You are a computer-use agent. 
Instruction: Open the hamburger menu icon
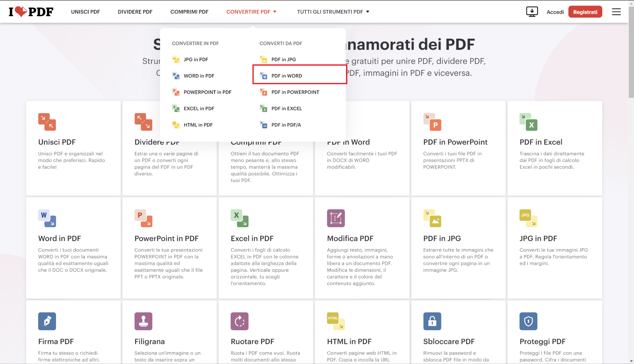coord(616,12)
